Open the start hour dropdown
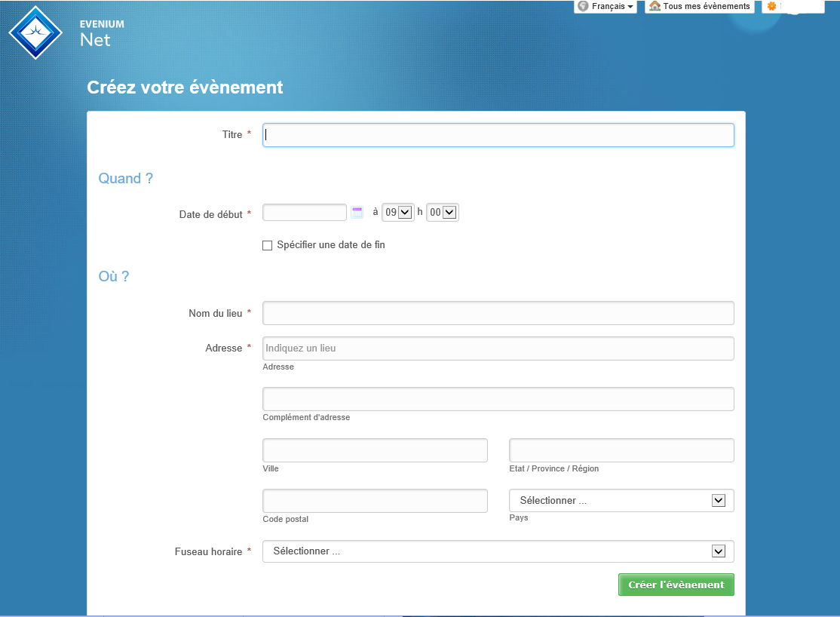The height and width of the screenshot is (617, 840). coord(398,213)
